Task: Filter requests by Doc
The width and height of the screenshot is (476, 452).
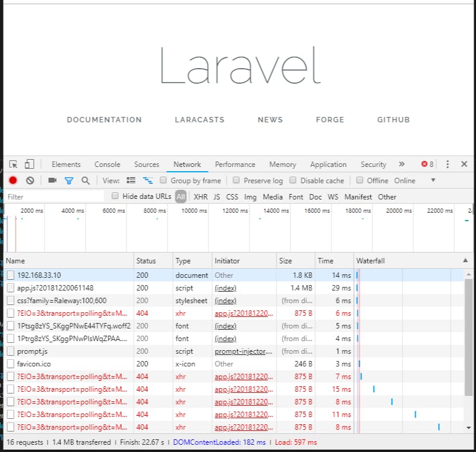Action: pos(315,197)
